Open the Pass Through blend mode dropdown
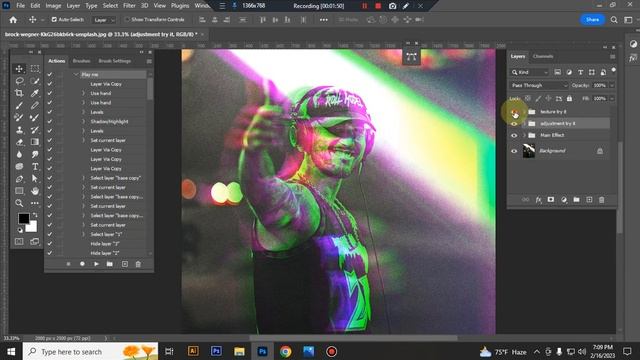 (539, 85)
